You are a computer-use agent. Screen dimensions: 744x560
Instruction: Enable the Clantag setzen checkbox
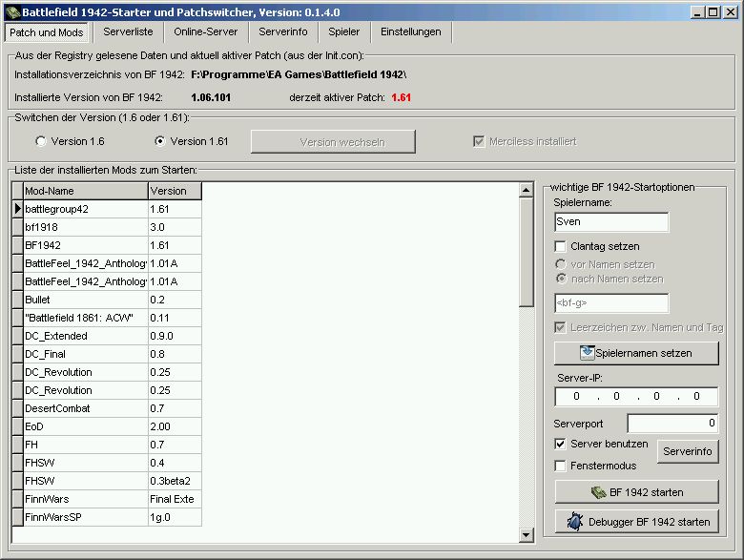point(561,246)
